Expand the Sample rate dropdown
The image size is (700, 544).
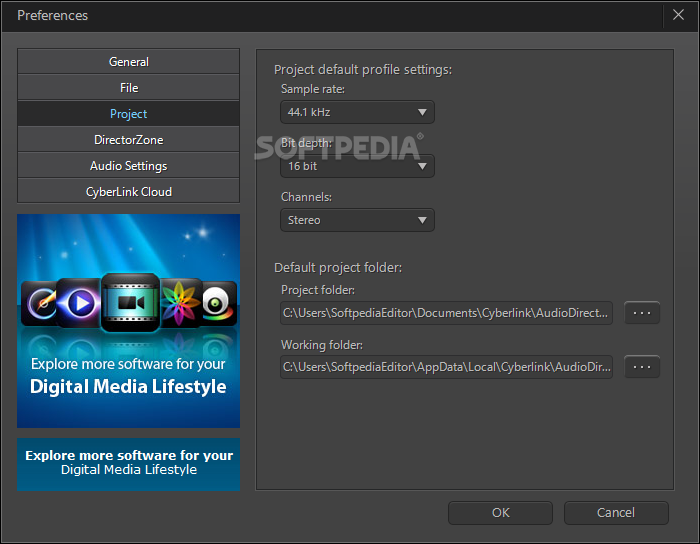[357, 112]
